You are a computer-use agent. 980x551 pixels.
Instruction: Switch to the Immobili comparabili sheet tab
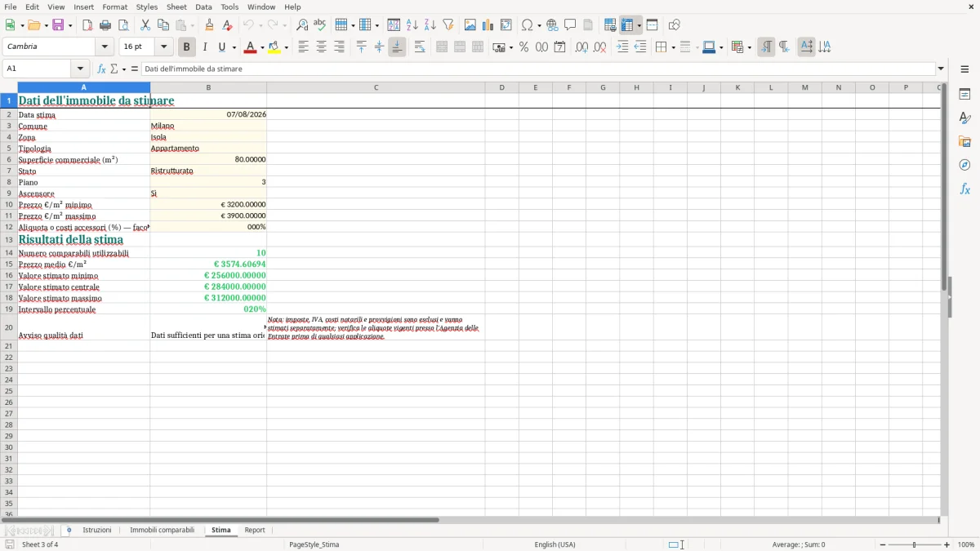pyautogui.click(x=162, y=531)
